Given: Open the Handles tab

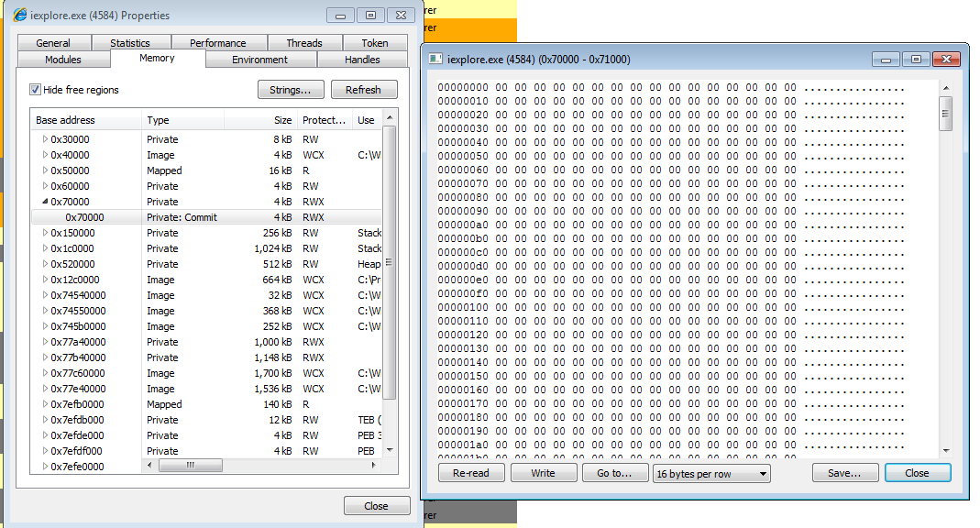Looking at the screenshot, I should pyautogui.click(x=362, y=60).
